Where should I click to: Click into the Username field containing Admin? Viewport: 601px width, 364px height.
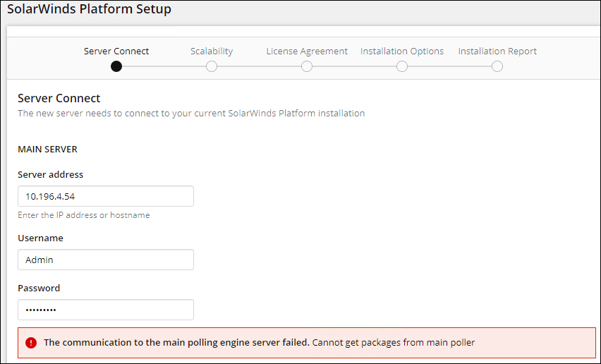click(x=106, y=260)
